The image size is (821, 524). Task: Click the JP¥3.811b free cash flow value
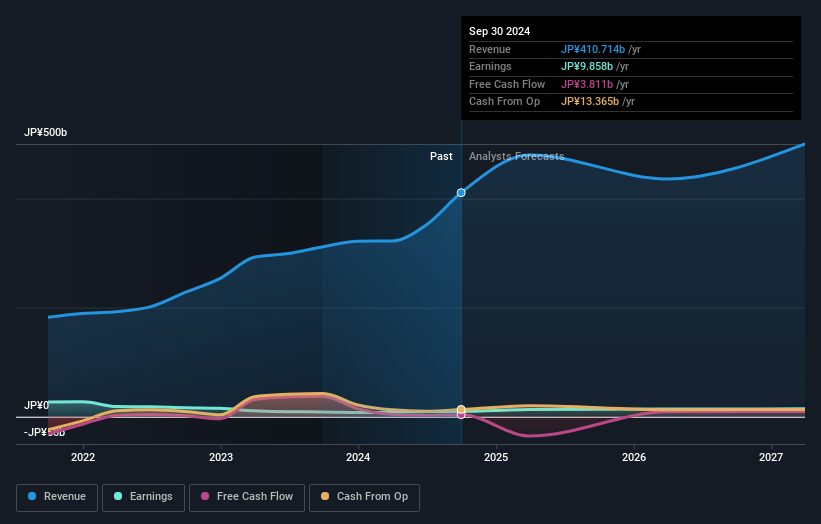tap(587, 84)
